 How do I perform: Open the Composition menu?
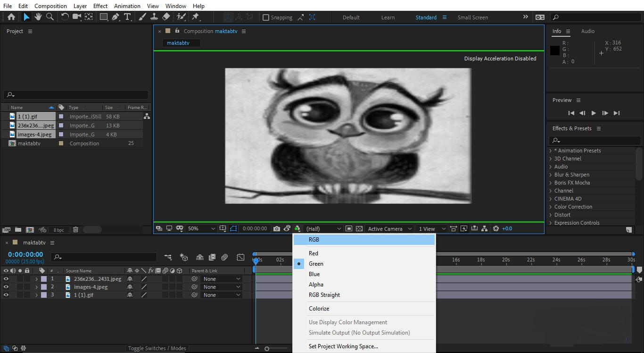click(50, 6)
